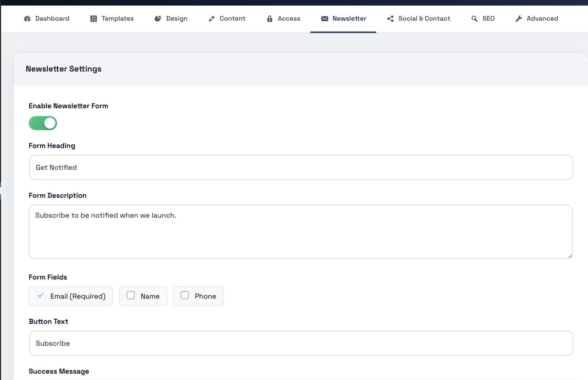Image resolution: width=588 pixels, height=380 pixels.
Task: Click the Content pencil icon
Action: click(211, 18)
